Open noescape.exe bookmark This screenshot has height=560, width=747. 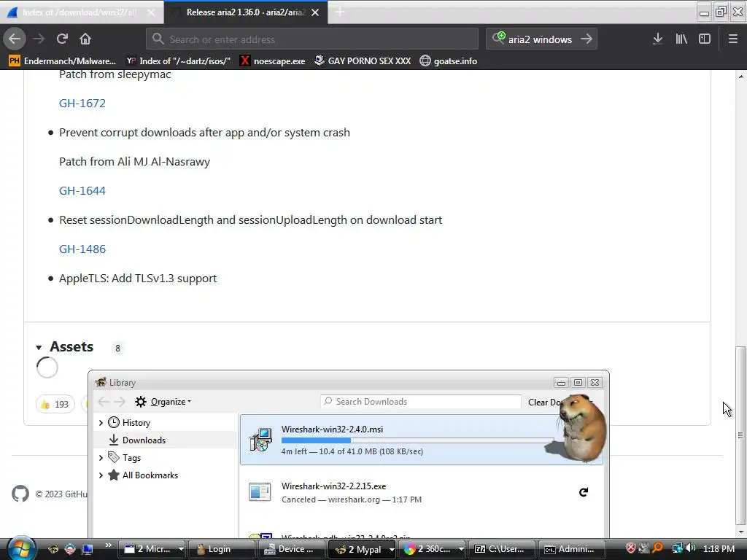pos(273,61)
